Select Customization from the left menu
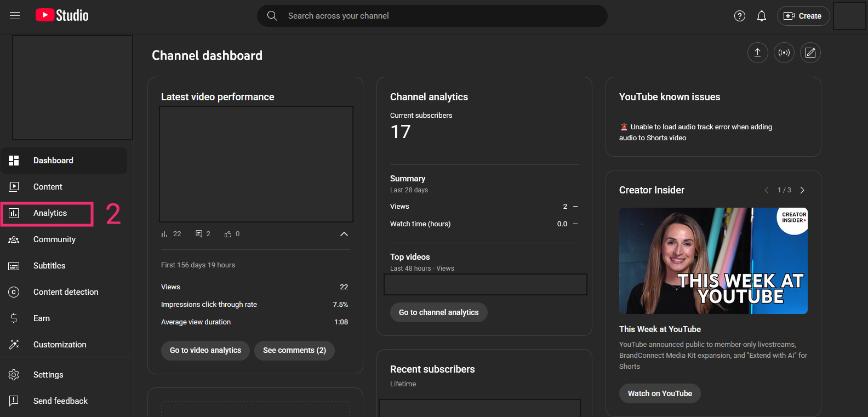Viewport: 868px width, 417px height. click(59, 345)
